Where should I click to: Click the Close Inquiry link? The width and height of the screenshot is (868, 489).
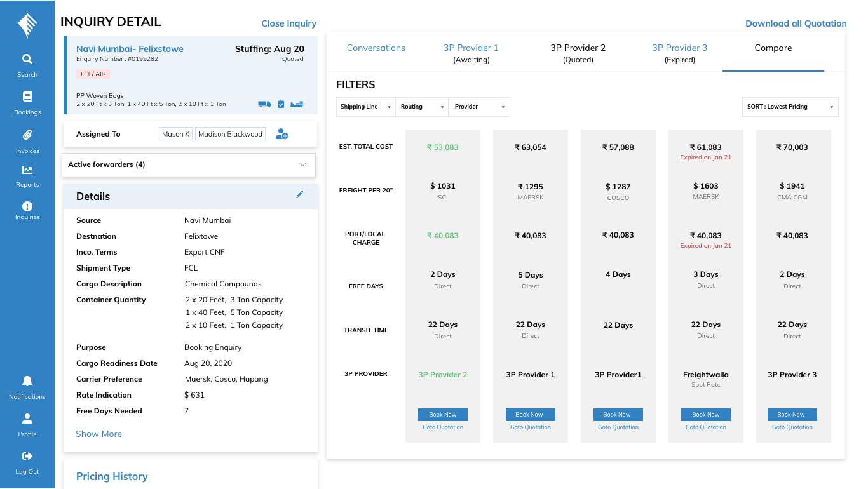point(288,23)
